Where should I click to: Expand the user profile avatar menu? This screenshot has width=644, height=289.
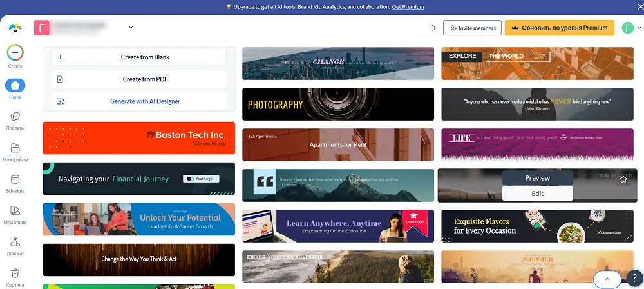[x=632, y=28]
